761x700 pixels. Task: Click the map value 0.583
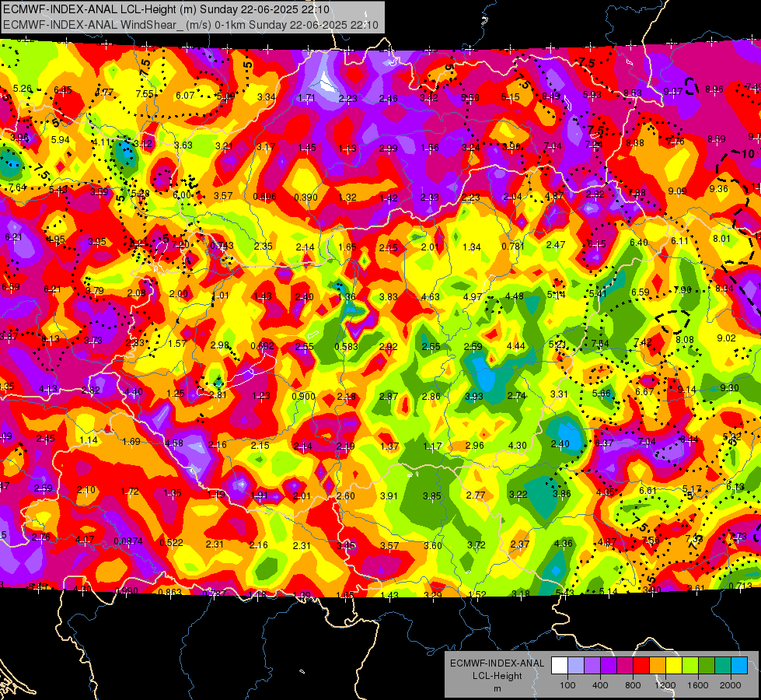[x=346, y=346]
